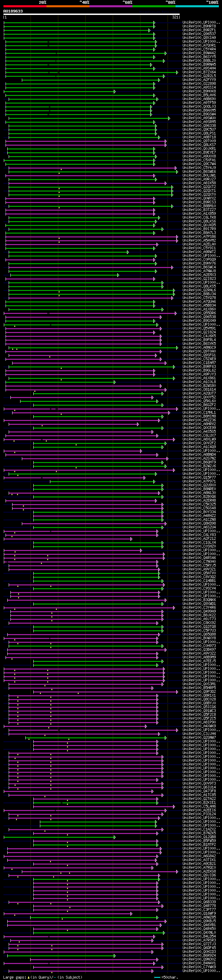The image size is (222, 980).
Task: Open hit UniRef100_B3TZ27
Action: pyautogui.click(x=199, y=210)
